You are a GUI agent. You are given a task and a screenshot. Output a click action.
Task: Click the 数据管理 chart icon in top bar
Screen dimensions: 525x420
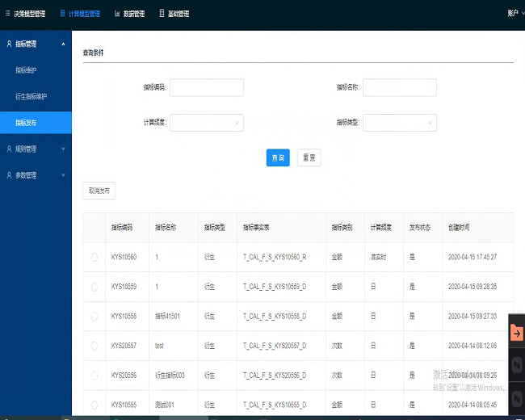click(117, 14)
